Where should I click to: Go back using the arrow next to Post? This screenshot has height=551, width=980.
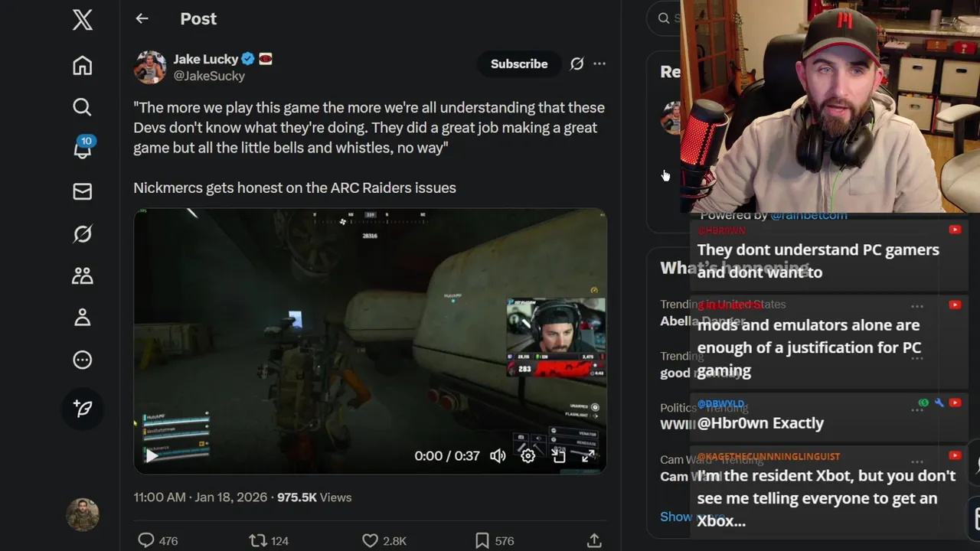tap(142, 19)
